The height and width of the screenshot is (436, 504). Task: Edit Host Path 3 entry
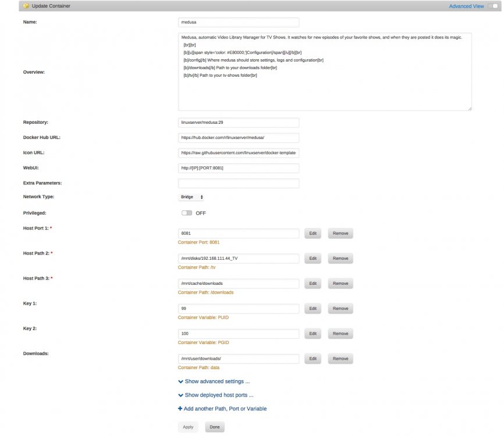coord(313,284)
